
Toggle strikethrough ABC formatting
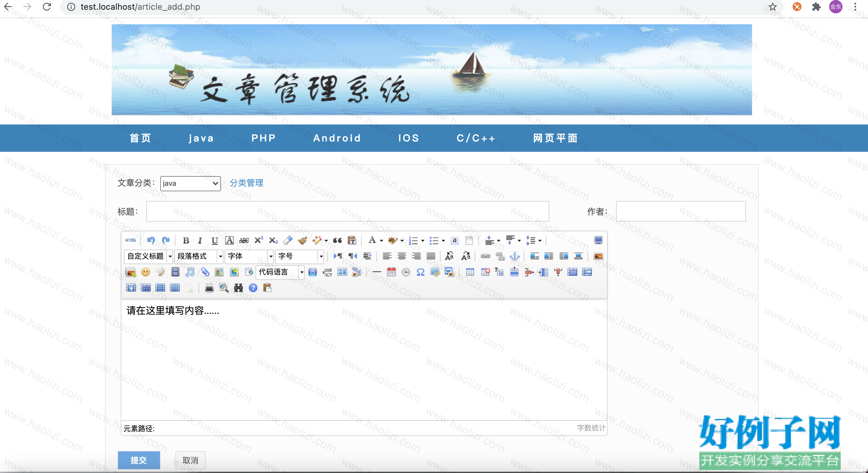point(244,240)
